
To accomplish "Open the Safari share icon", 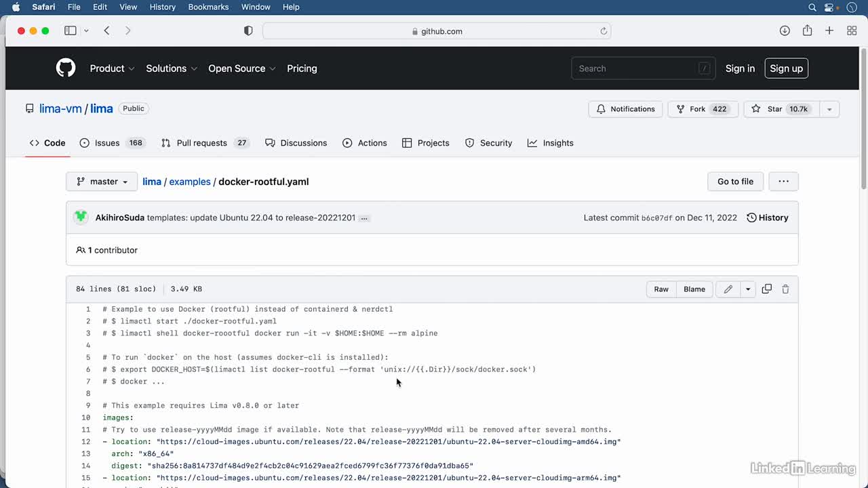I will coord(807,30).
